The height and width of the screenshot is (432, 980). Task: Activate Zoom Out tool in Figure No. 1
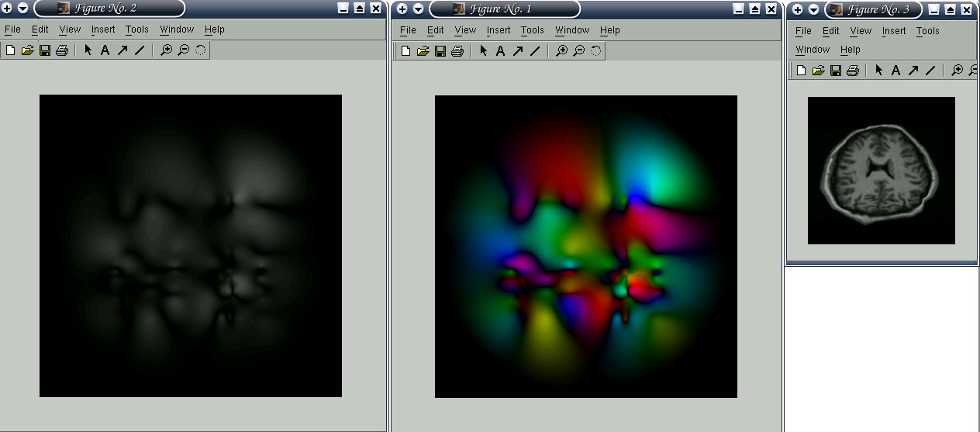click(x=578, y=51)
